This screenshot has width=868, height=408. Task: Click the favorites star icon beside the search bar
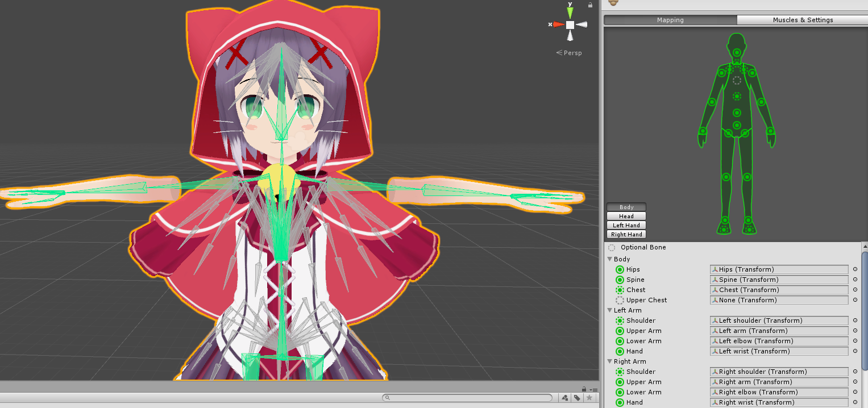tap(589, 398)
